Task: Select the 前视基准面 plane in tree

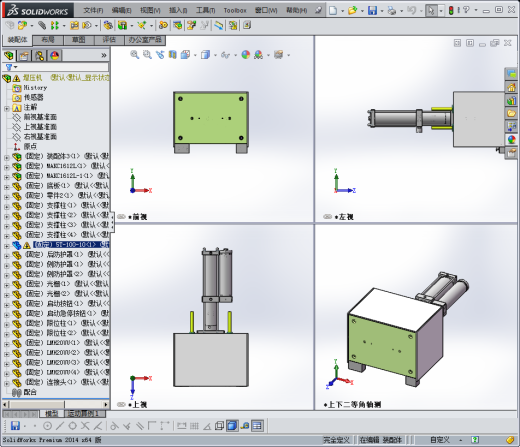Action: (x=40, y=117)
